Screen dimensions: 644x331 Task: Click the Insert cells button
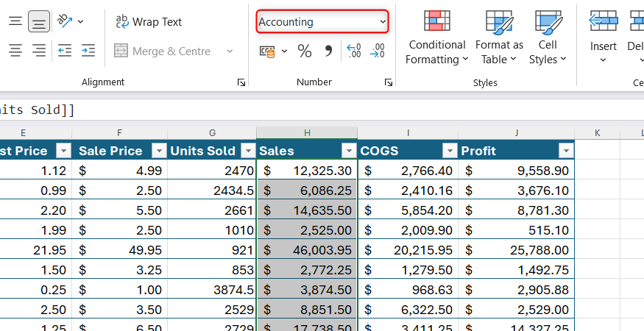point(604,37)
